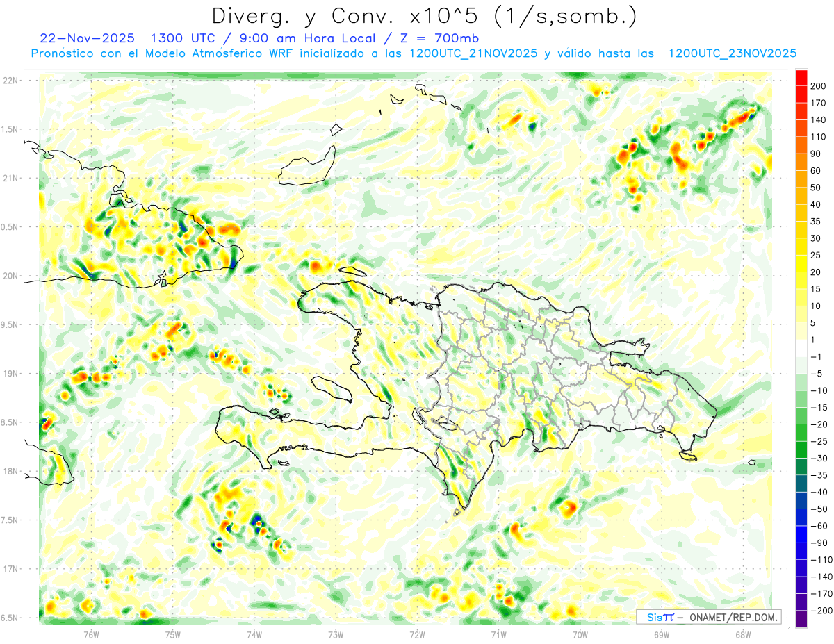Click the negative 25 colorbar value
Screen dimensions: 834x644
[820, 441]
